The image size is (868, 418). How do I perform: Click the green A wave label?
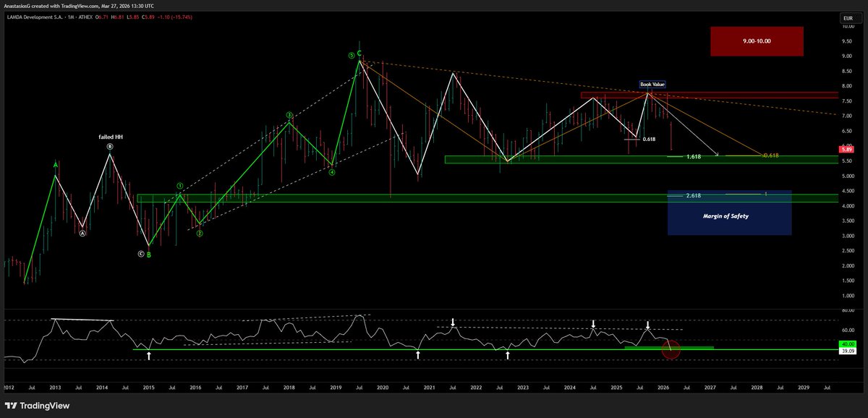coord(56,165)
